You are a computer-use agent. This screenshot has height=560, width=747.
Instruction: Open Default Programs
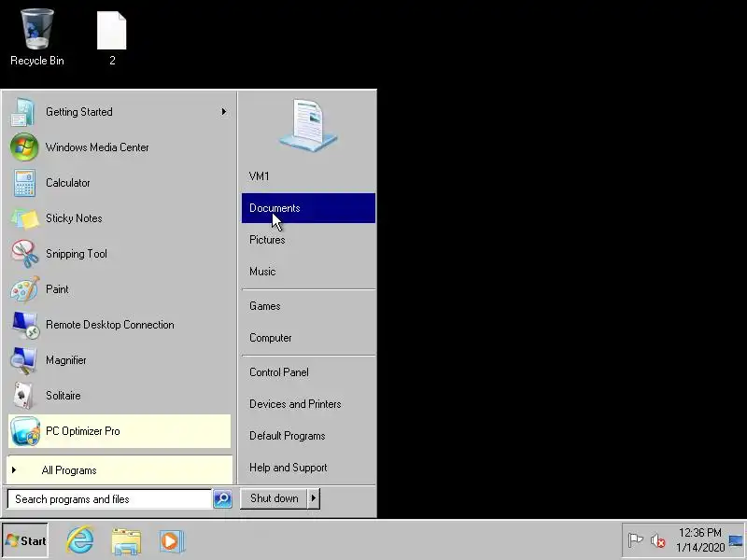(308, 436)
